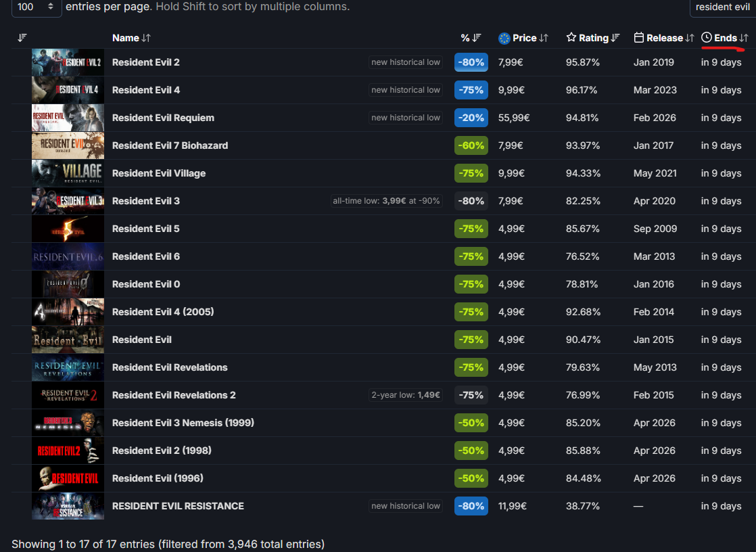Open Resident Evil (1996) thumbnail

pos(68,478)
